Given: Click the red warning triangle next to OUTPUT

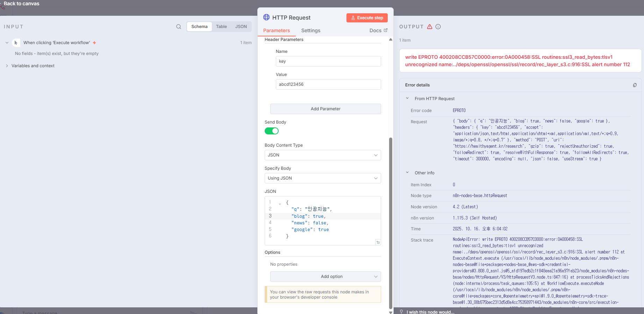Looking at the screenshot, I should click(430, 27).
